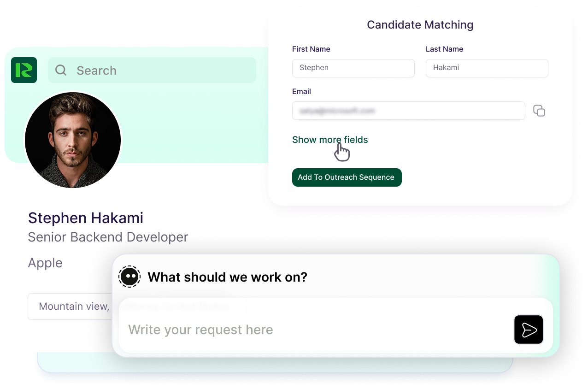588x389 pixels.
Task: Click the Candidate Matching heading
Action: (420, 25)
